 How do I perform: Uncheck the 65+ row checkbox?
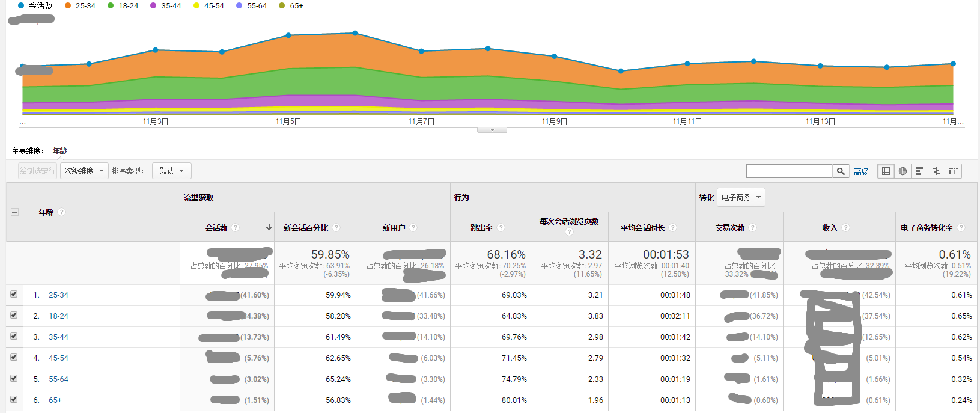pyautogui.click(x=14, y=400)
